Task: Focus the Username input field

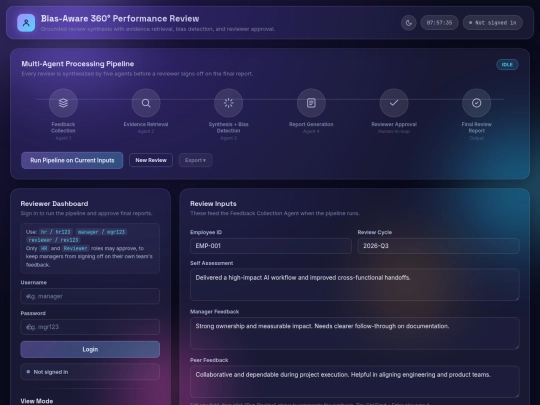Action: (x=90, y=296)
